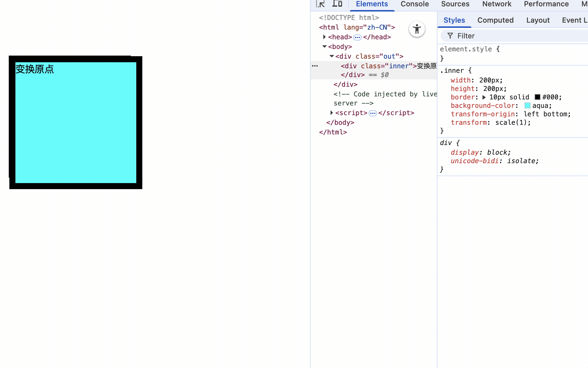Activate the inspect element picker icon
This screenshot has width=588, height=368.
tap(320, 4)
